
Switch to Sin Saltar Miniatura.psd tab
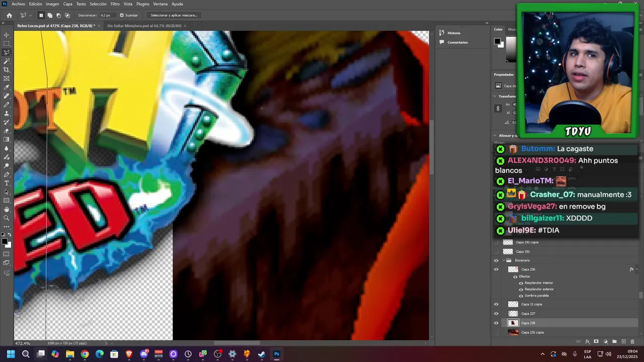144,26
